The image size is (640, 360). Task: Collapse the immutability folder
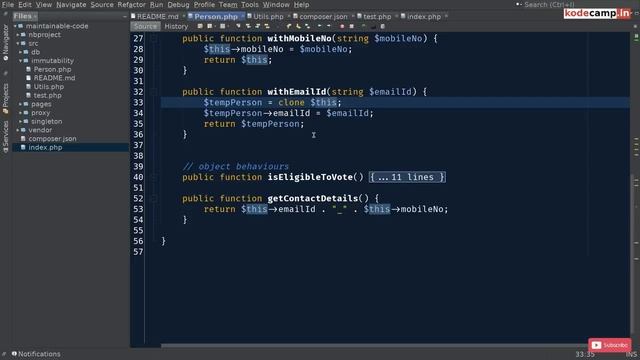click(x=20, y=61)
